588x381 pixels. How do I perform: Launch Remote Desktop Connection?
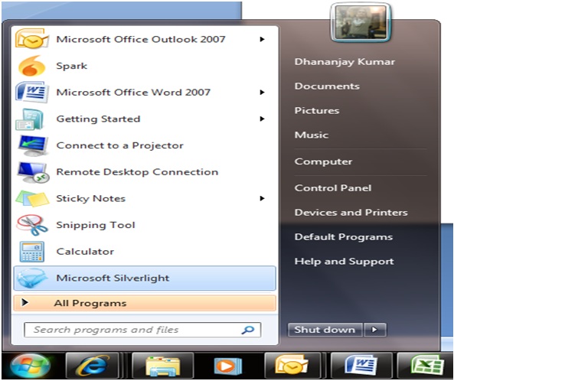(x=136, y=172)
